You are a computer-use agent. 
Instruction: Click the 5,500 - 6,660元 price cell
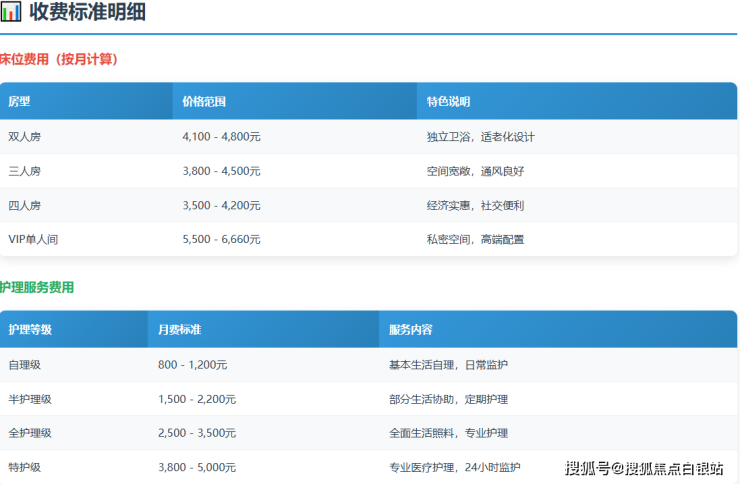(221, 239)
